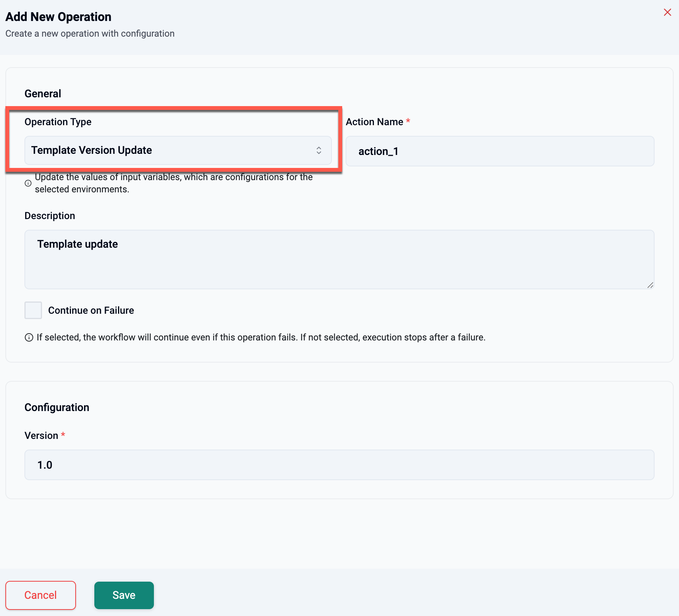Open the Operation Type dropdown

click(x=178, y=150)
